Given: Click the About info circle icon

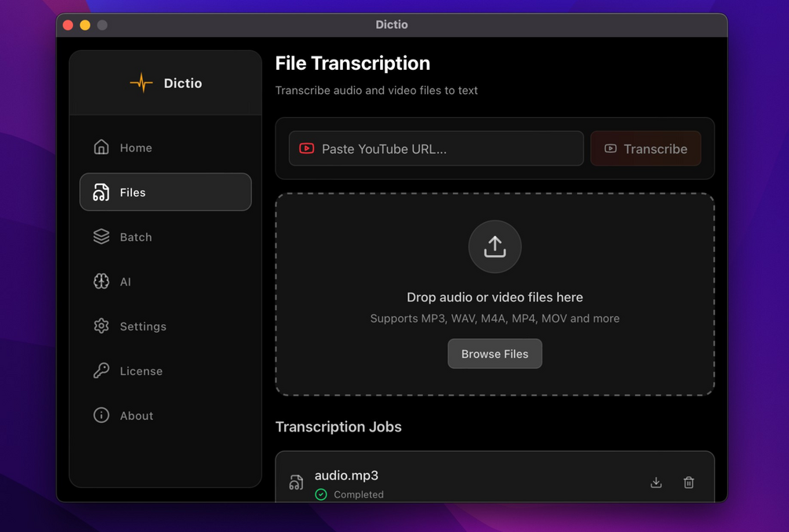Looking at the screenshot, I should [101, 415].
